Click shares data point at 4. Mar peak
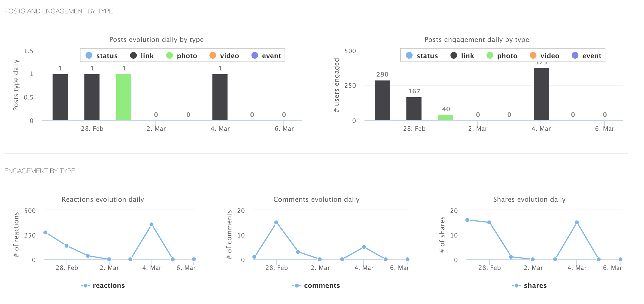Image resolution: width=644 pixels, height=304 pixels. coord(577,223)
